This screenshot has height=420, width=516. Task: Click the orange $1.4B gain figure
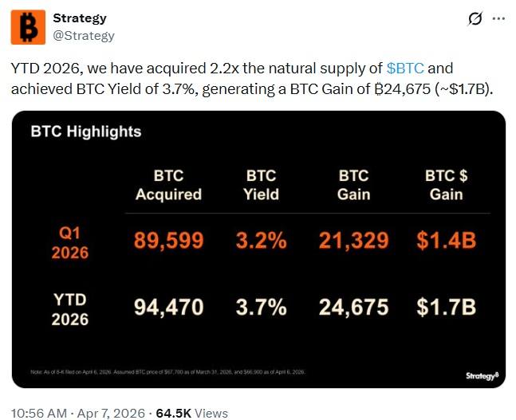click(446, 241)
